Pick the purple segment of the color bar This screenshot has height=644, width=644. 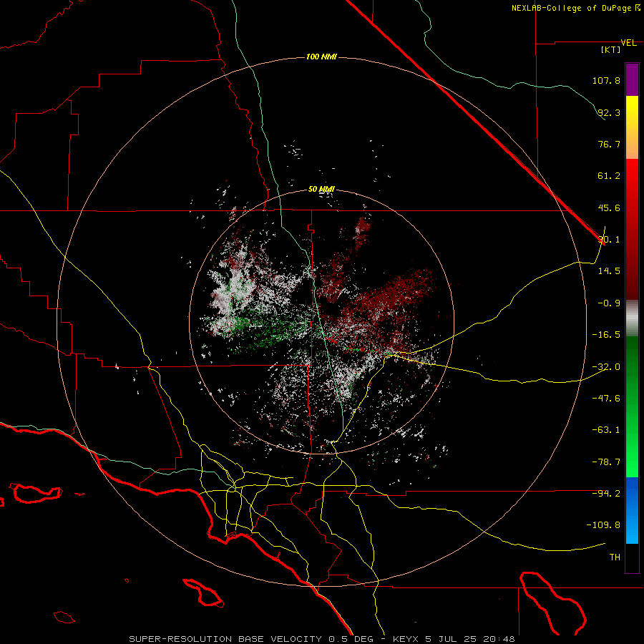pos(632,80)
